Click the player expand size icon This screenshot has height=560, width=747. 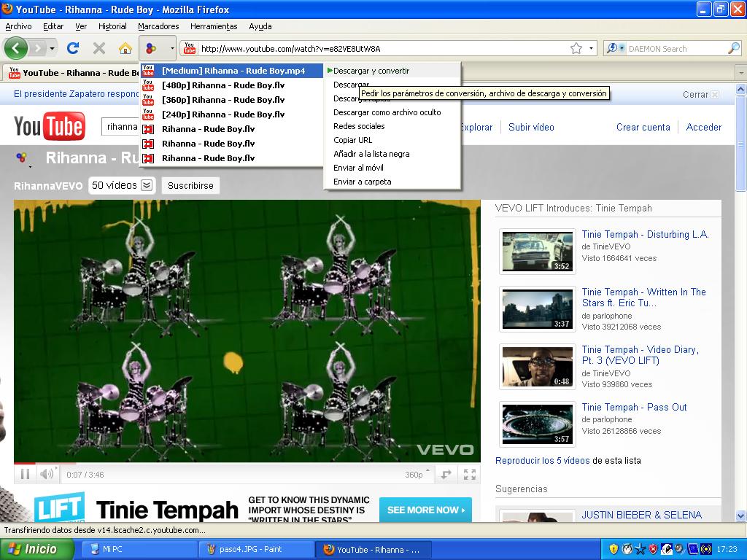click(446, 474)
